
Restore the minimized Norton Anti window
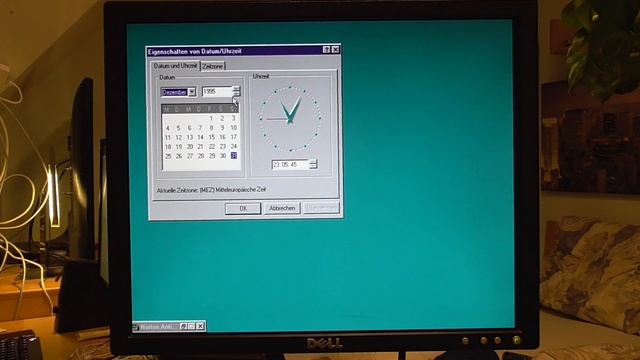(x=183, y=327)
